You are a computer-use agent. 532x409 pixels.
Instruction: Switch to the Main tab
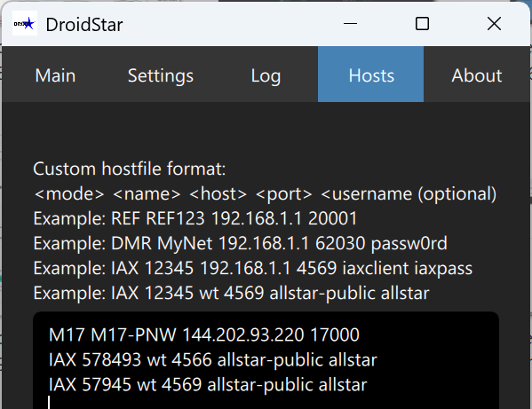pyautogui.click(x=55, y=75)
